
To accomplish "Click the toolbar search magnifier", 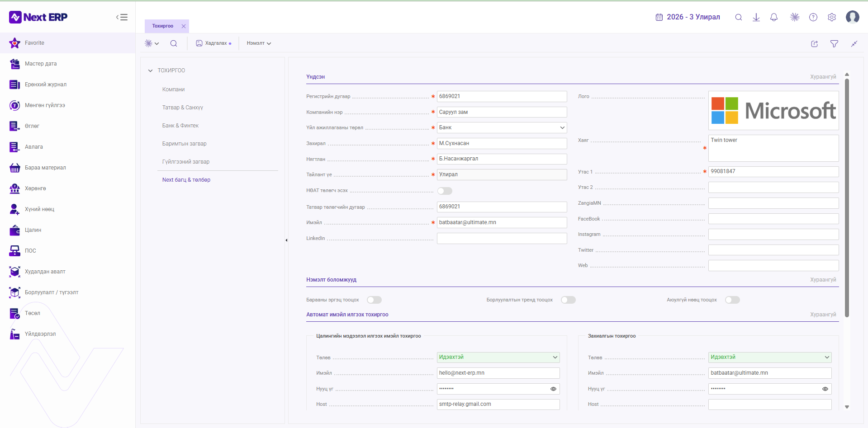I will (174, 43).
